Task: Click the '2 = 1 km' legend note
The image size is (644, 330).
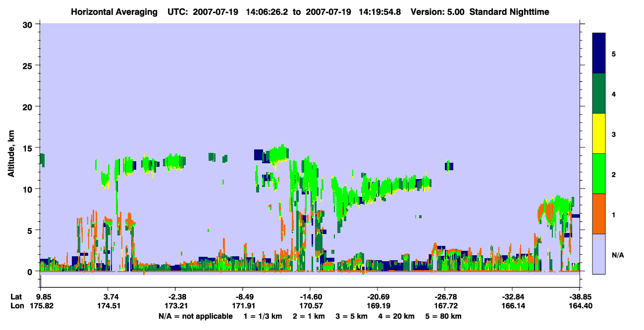Action: (309, 316)
